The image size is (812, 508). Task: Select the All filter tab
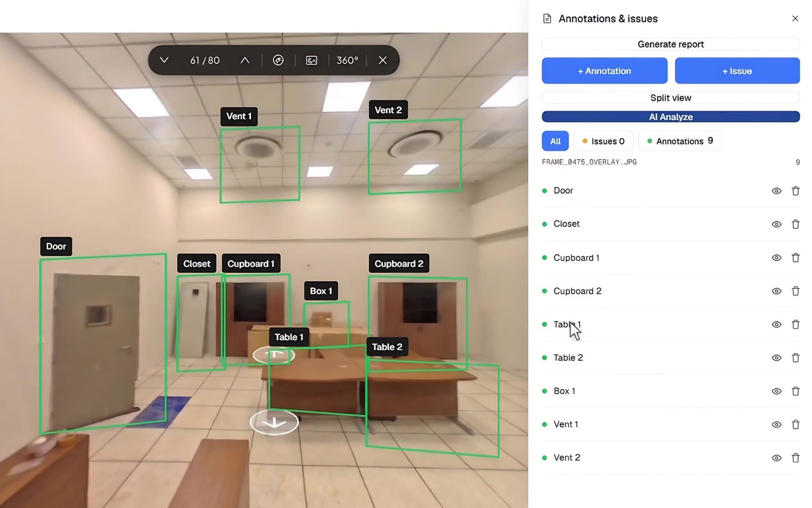click(555, 141)
